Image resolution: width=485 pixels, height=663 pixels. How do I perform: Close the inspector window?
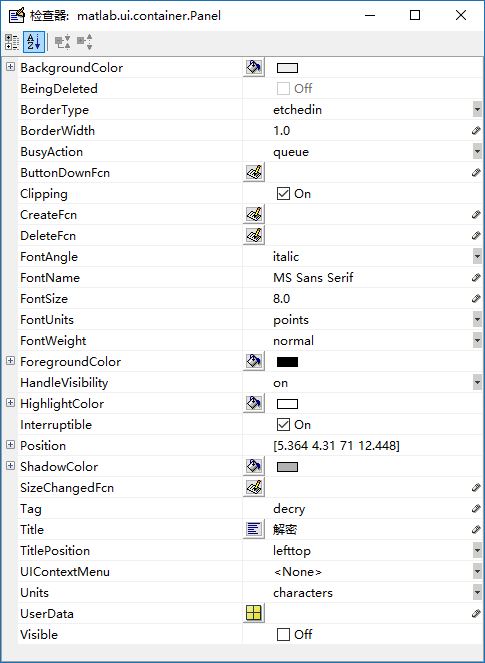pyautogui.click(x=461, y=15)
